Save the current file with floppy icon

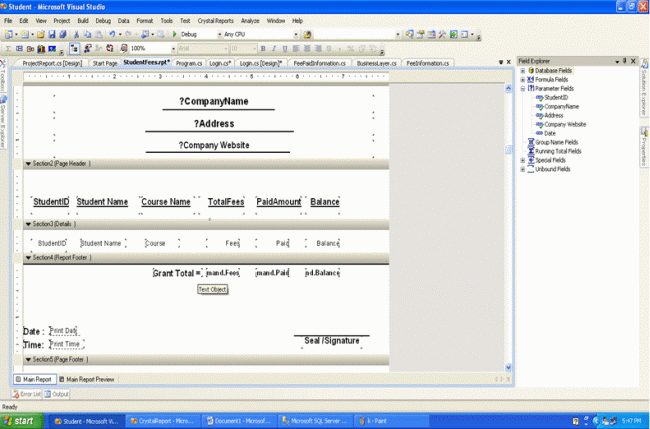click(x=52, y=34)
